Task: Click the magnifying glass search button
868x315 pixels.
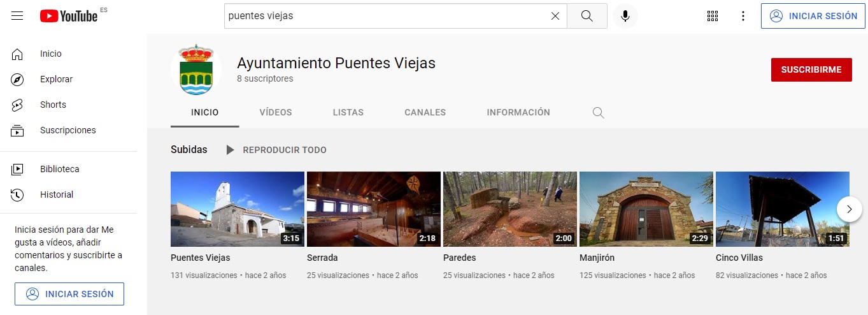Action: pos(587,16)
